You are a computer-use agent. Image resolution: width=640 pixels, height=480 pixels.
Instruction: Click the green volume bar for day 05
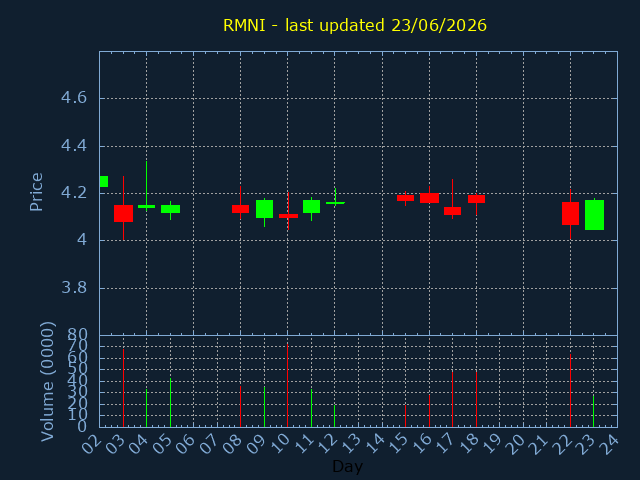pos(170,403)
